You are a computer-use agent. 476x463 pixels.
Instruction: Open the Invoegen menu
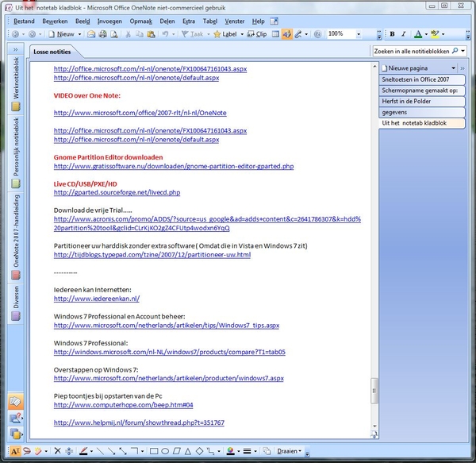pos(109,21)
